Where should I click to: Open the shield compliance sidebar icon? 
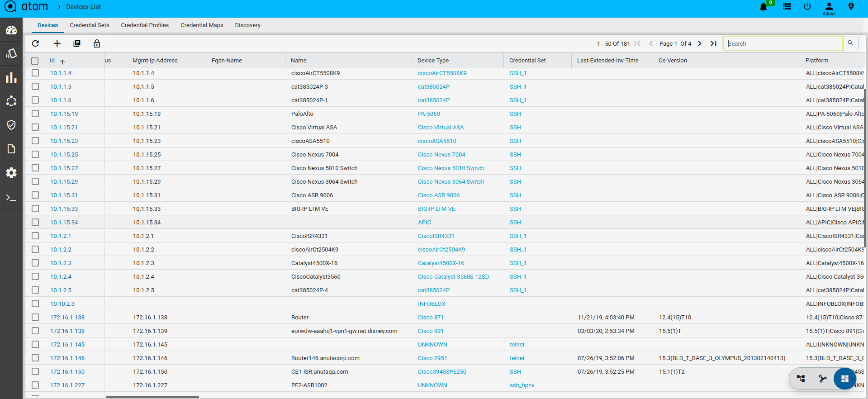pos(11,125)
